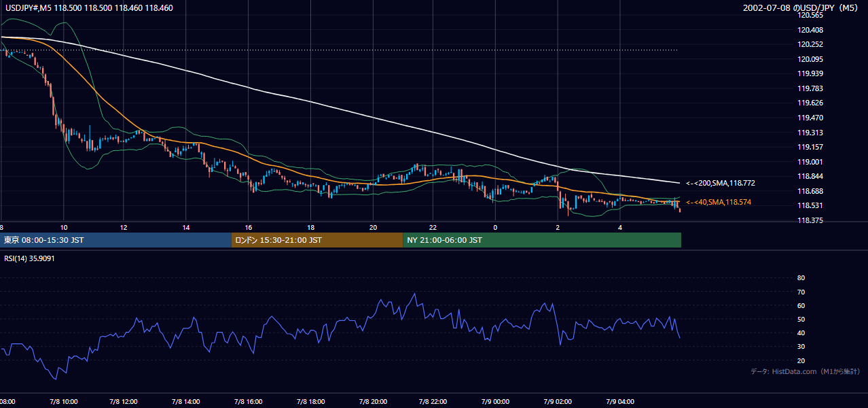This screenshot has height=408, width=868.
Task: Click the HistData.com data source credit
Action: click(806, 371)
